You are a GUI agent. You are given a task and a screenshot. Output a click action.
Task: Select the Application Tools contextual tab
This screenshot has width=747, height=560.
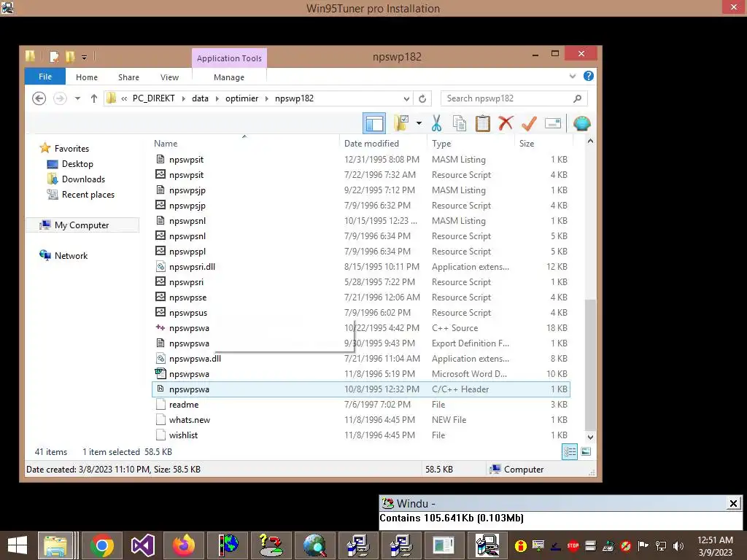[229, 58]
